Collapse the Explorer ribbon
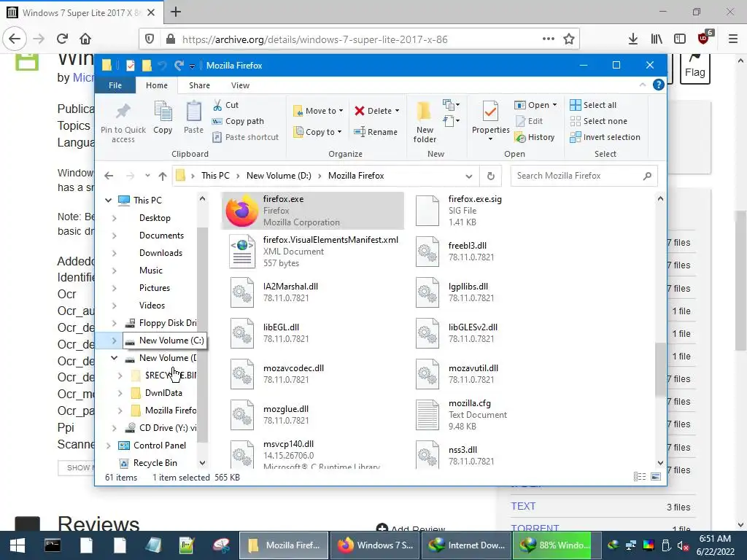Image resolution: width=747 pixels, height=560 pixels. tap(643, 85)
